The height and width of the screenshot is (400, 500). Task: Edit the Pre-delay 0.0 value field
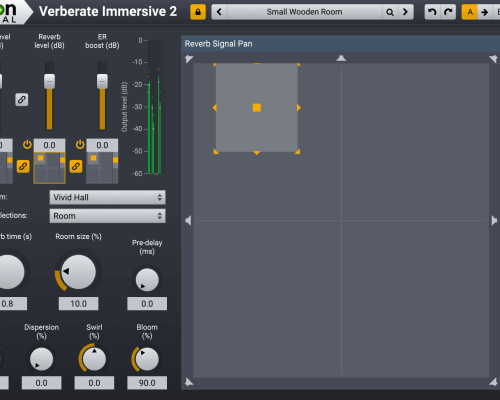click(x=147, y=304)
